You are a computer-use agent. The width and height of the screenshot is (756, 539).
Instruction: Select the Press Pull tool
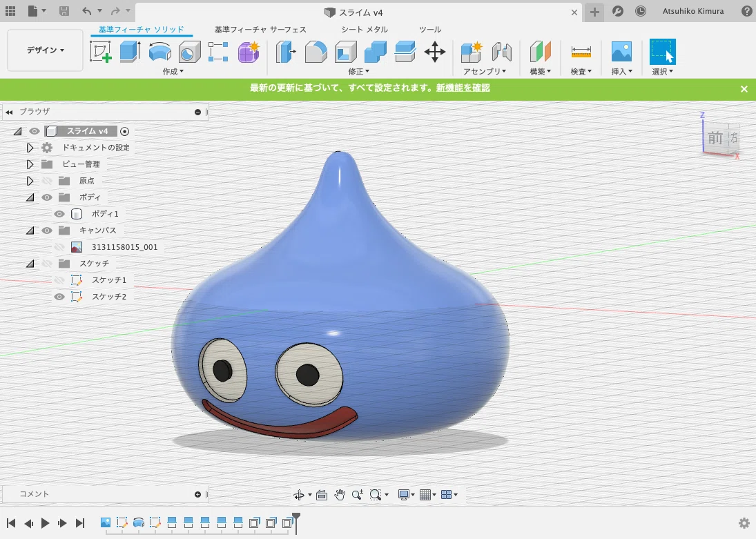286,52
